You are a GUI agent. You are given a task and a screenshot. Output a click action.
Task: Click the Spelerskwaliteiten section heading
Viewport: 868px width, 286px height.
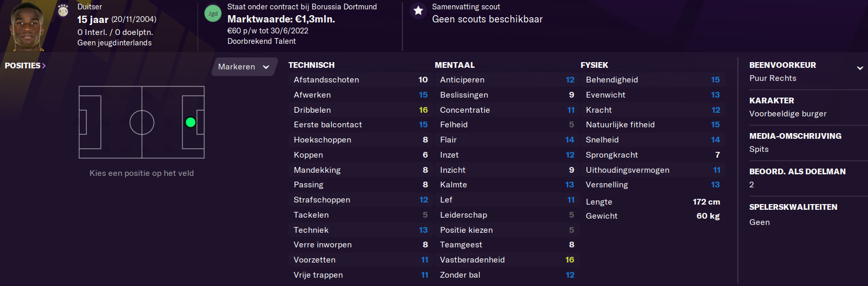(x=793, y=207)
